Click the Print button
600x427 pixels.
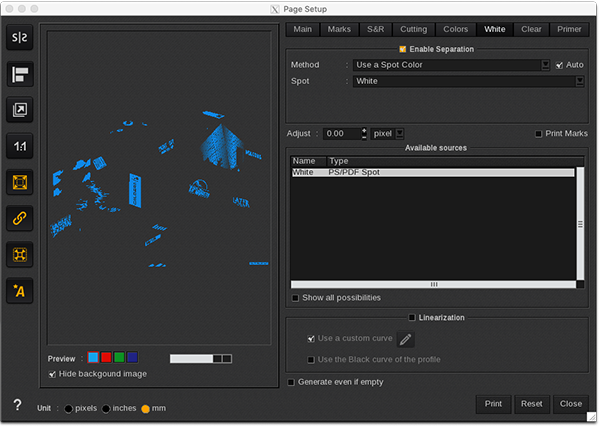[x=493, y=404]
